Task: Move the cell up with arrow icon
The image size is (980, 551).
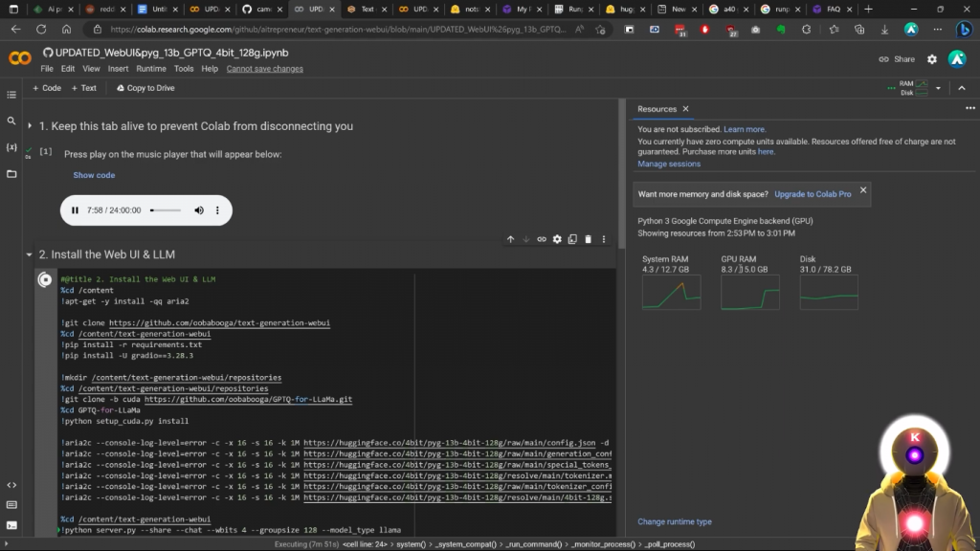Action: click(x=511, y=239)
